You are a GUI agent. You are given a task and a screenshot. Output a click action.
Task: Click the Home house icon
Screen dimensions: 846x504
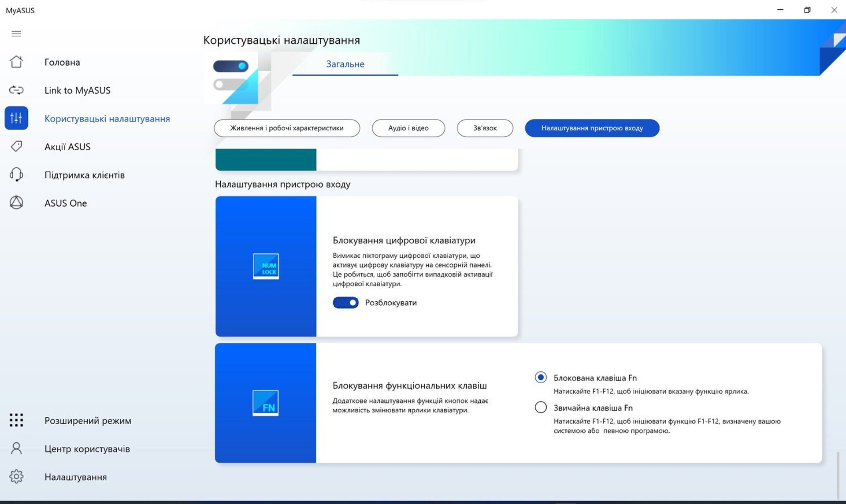16,62
